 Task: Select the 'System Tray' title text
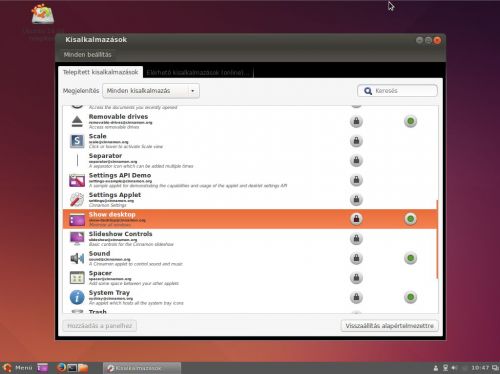[x=109, y=292]
